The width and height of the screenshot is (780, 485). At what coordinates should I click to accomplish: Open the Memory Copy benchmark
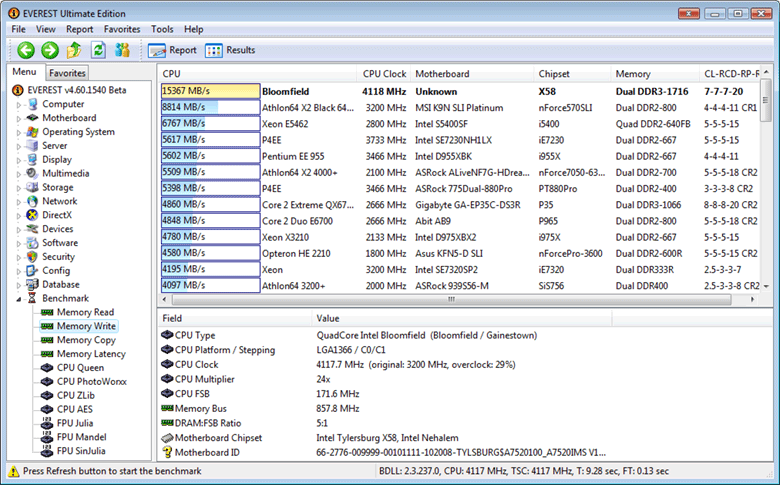point(86,340)
